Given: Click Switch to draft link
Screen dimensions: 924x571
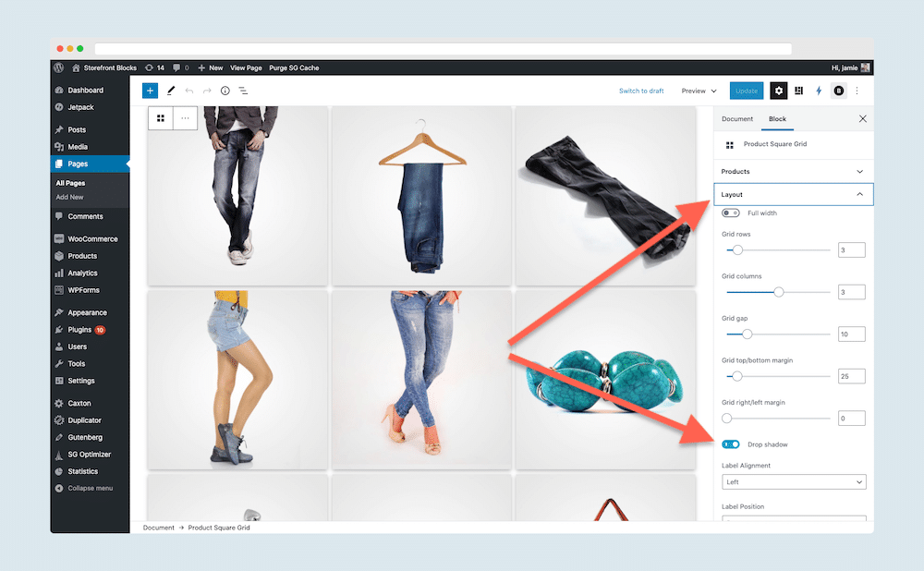Looking at the screenshot, I should (641, 91).
